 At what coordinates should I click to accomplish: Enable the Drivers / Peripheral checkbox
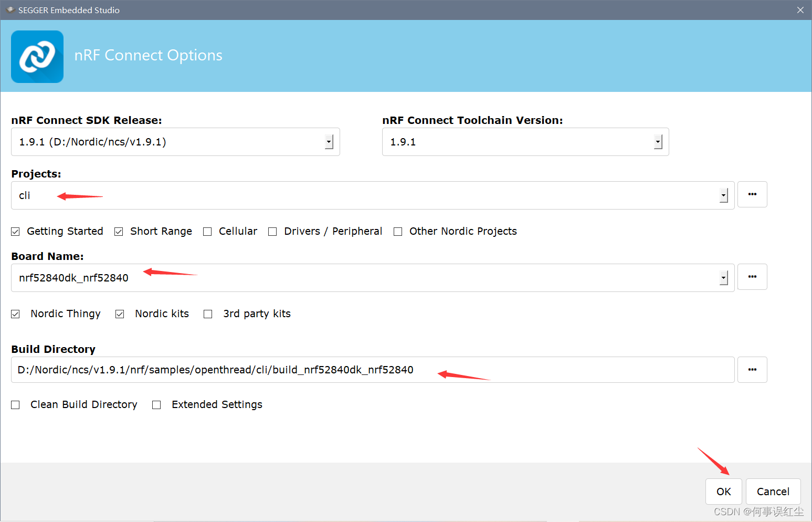coord(272,232)
